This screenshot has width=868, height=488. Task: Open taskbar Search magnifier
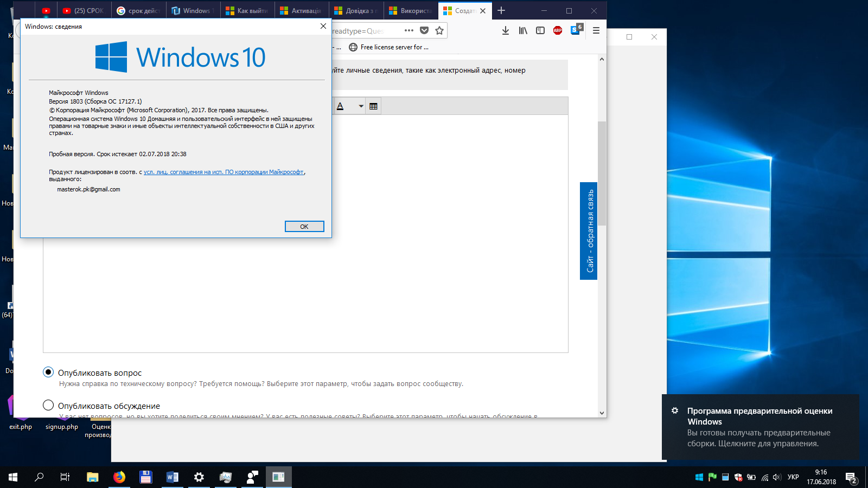[x=39, y=477]
